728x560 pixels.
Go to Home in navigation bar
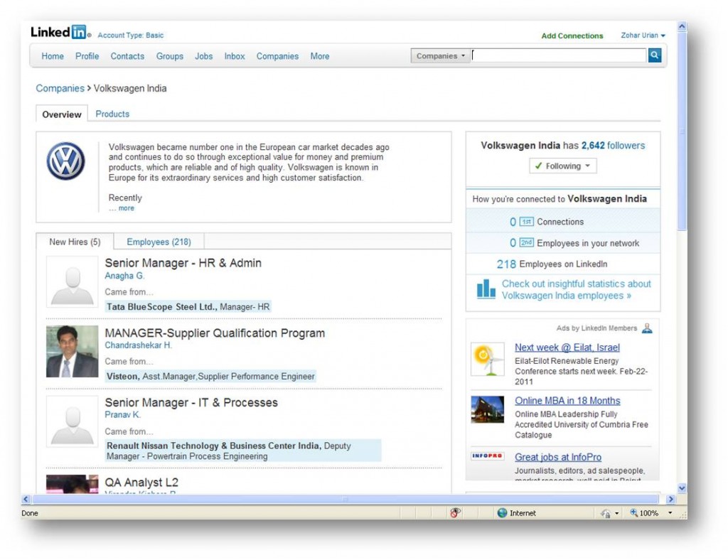(x=53, y=56)
